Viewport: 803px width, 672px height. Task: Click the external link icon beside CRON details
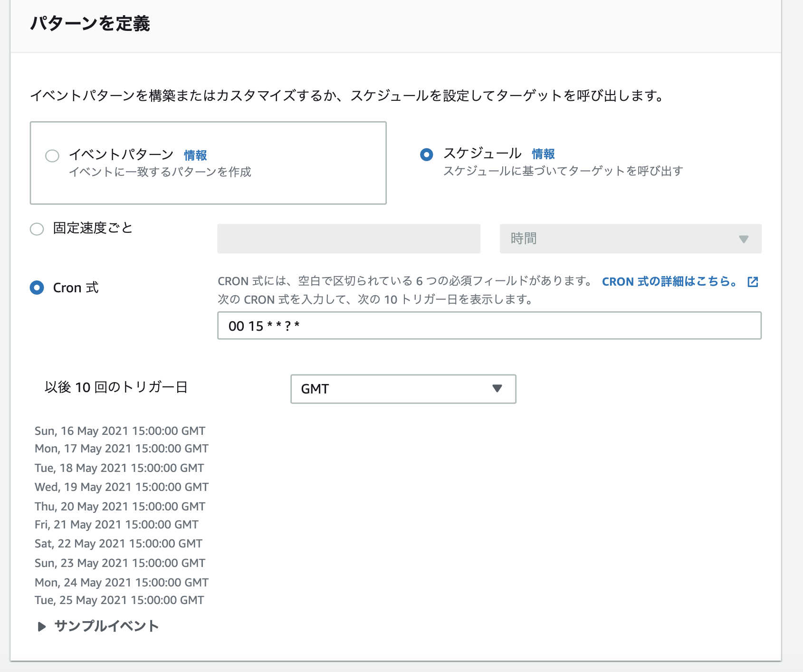pyautogui.click(x=753, y=282)
